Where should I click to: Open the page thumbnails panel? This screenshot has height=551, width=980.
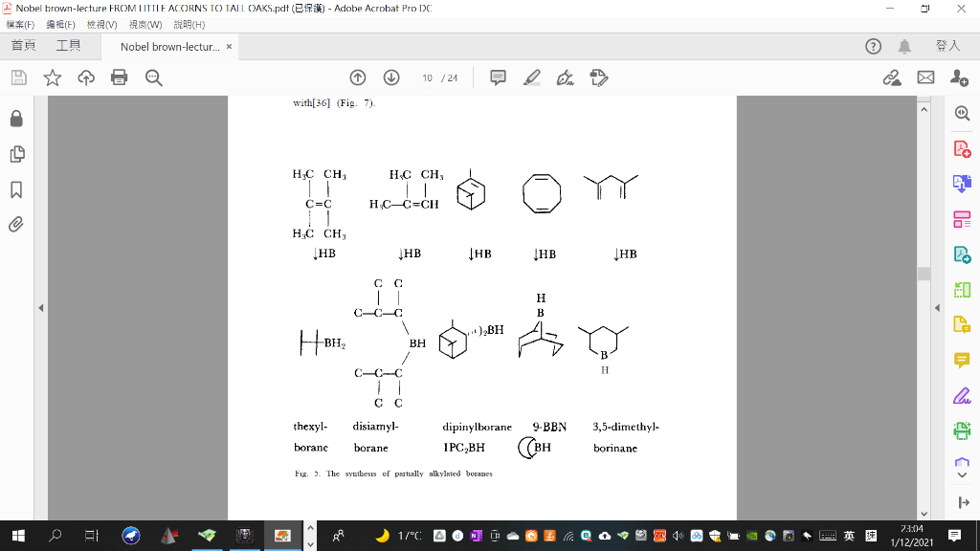click(x=17, y=154)
